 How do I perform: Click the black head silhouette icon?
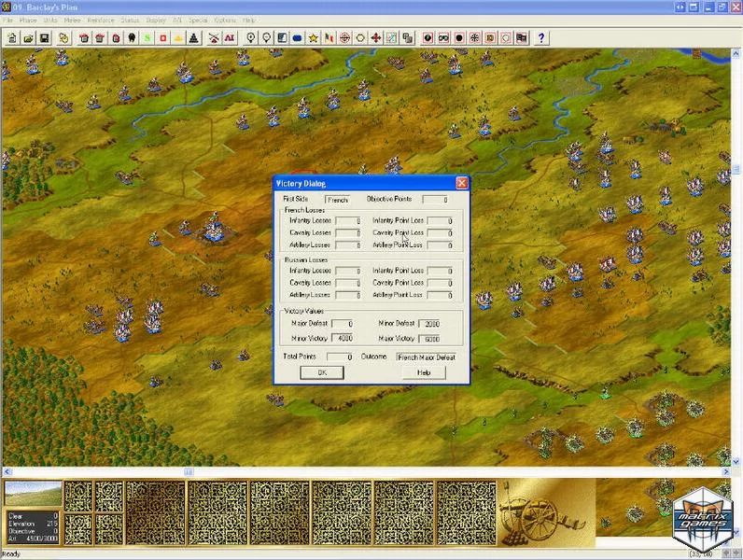(x=132, y=38)
